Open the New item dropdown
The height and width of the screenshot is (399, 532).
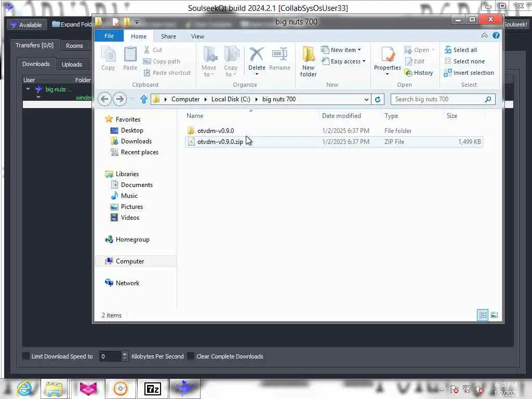click(341, 50)
